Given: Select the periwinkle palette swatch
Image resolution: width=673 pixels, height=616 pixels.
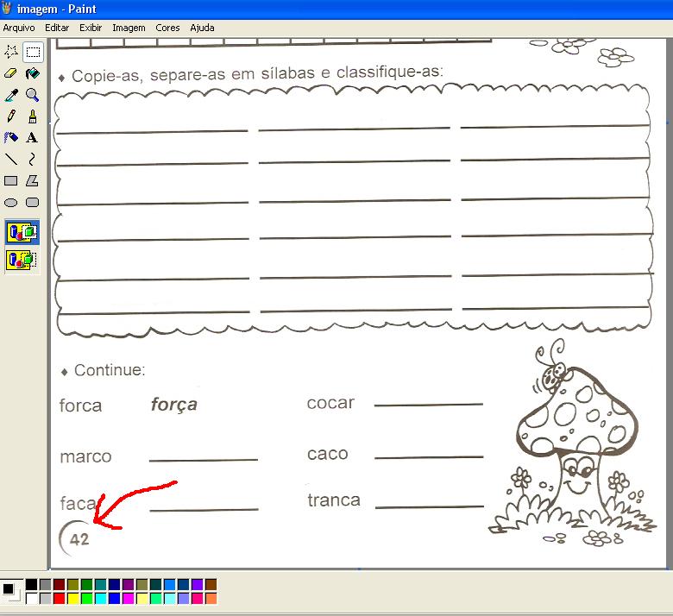Looking at the screenshot, I should 183,598.
